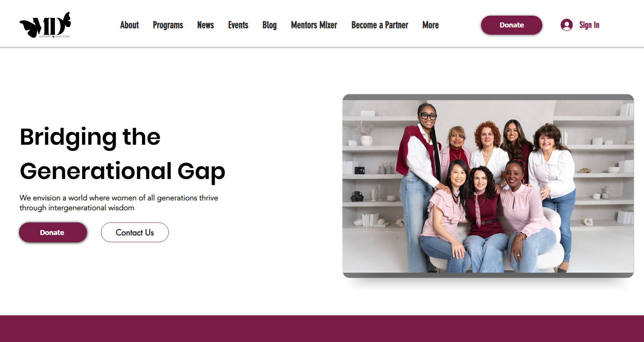Open the Mentors Mixer page

pyautogui.click(x=314, y=25)
